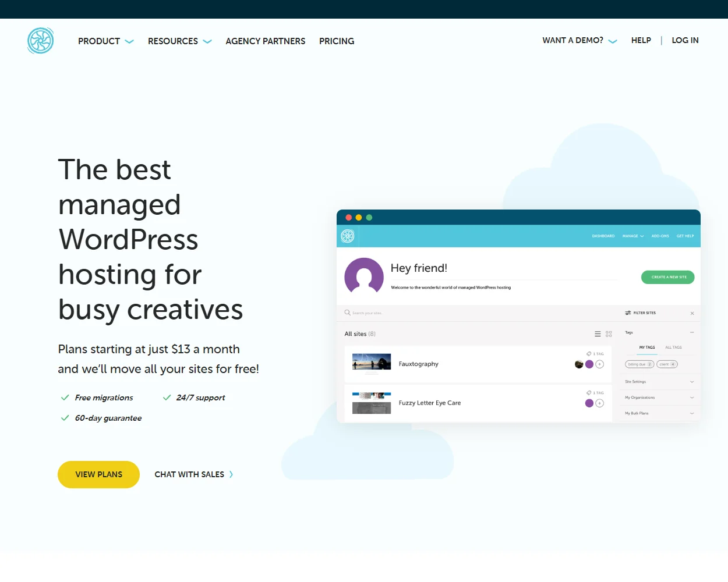Viewport: 728px width, 582px height.
Task: Toggle the billing due tag filter
Action: 639,364
